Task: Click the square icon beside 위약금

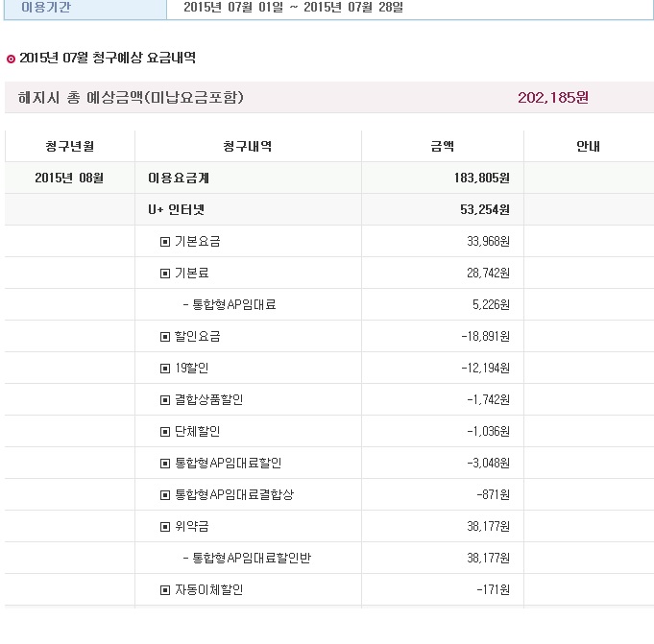Action: point(165,527)
